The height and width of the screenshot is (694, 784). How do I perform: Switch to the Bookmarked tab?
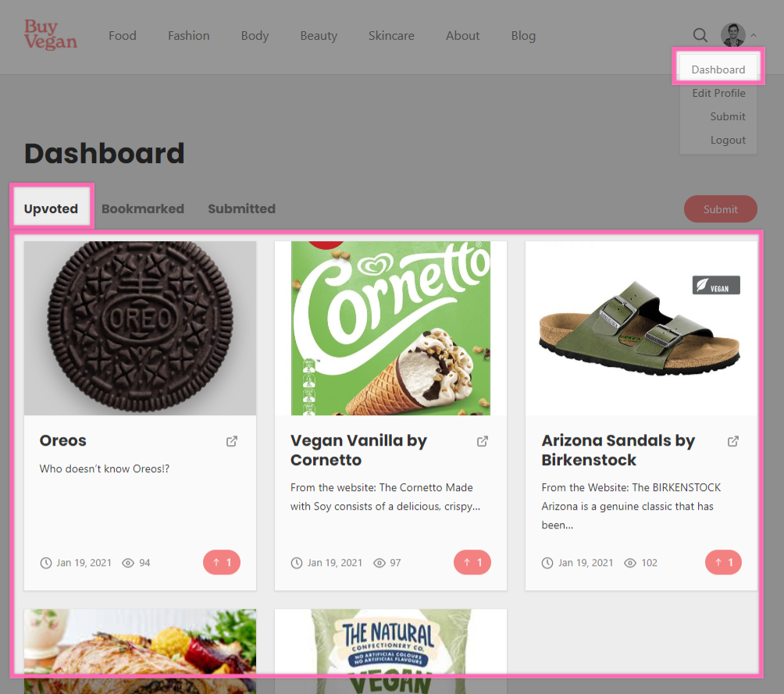point(143,208)
